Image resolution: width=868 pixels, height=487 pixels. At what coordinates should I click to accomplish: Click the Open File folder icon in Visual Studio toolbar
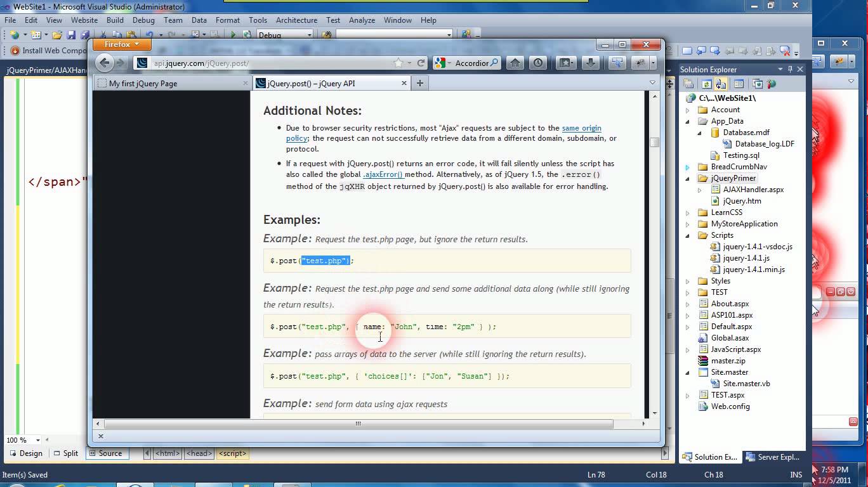[x=57, y=35]
